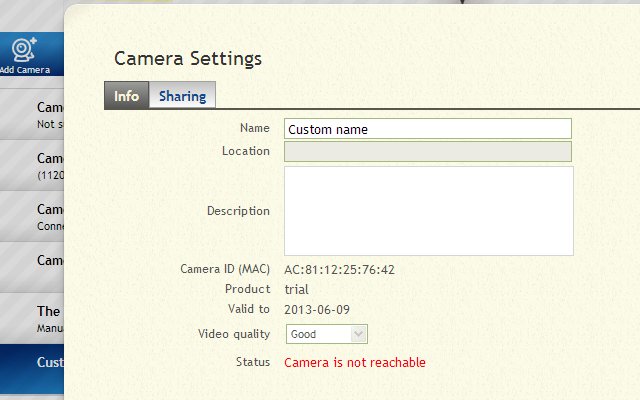The width and height of the screenshot is (640, 400).
Task: Click the Camera Settings heading
Action: 188,59
